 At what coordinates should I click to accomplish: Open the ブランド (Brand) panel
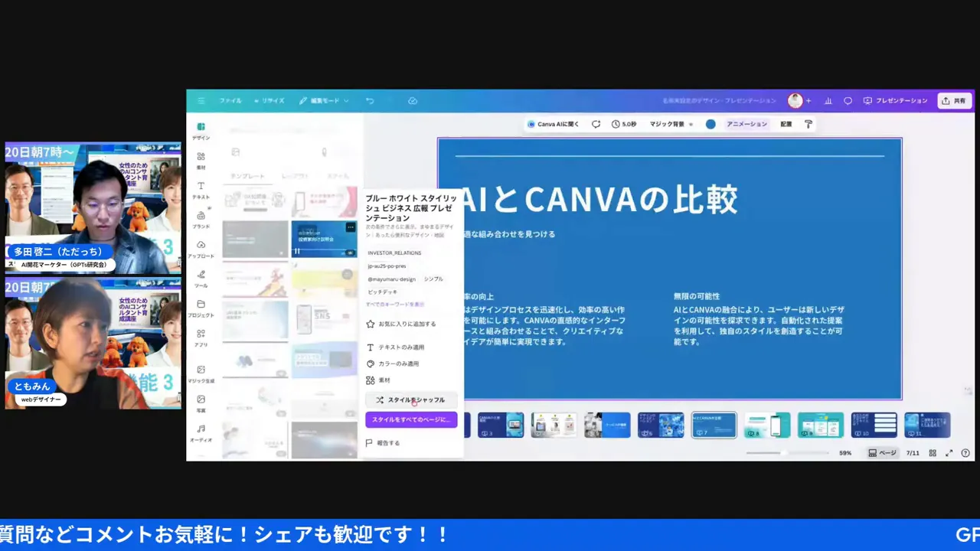pos(201,221)
